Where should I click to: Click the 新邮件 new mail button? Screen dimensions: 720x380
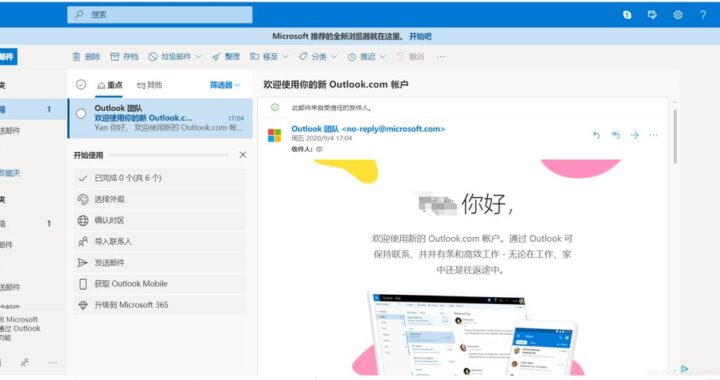(x=8, y=56)
